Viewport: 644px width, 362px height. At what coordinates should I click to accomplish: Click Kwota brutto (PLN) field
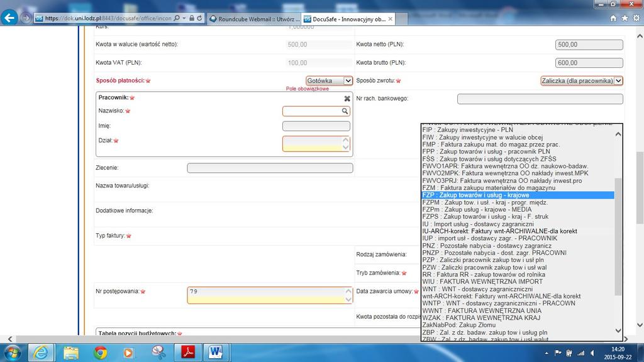point(589,63)
